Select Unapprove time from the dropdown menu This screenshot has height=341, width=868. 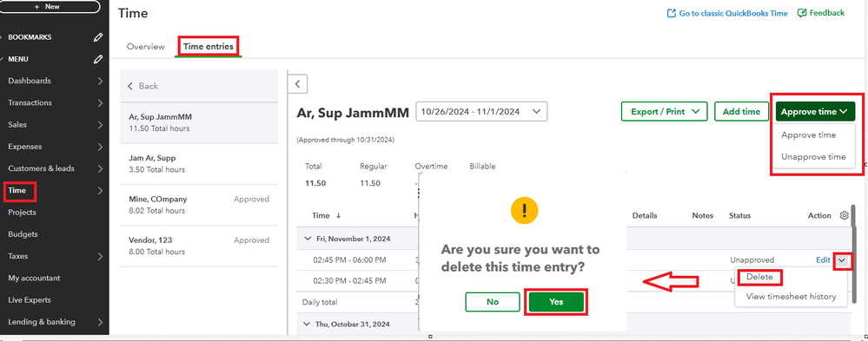point(813,157)
